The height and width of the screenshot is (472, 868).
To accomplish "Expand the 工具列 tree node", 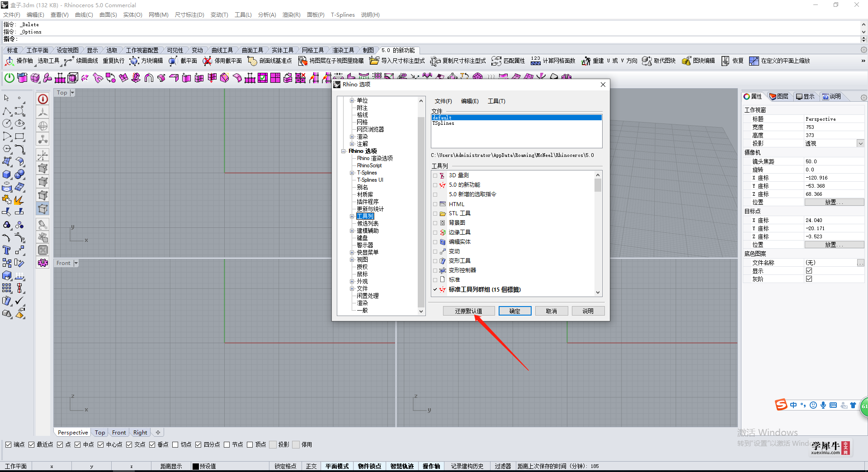I will (352, 216).
